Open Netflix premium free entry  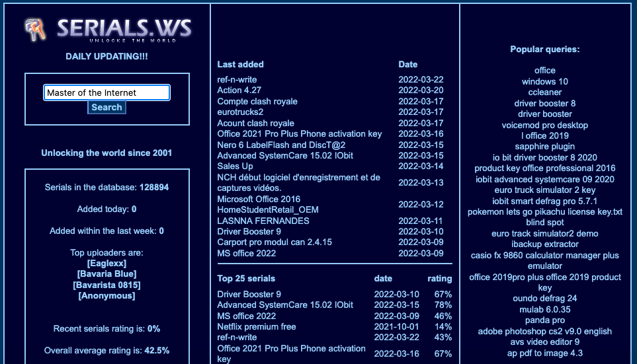[x=257, y=326]
